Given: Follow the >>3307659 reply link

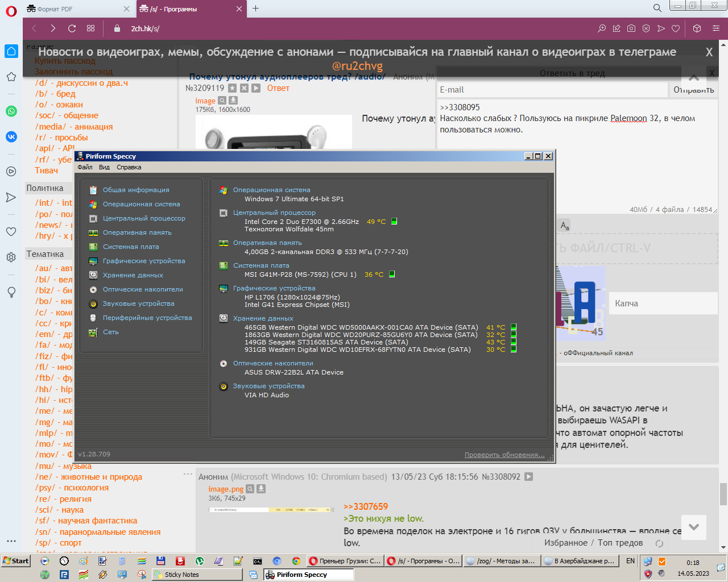Looking at the screenshot, I should click(366, 506).
